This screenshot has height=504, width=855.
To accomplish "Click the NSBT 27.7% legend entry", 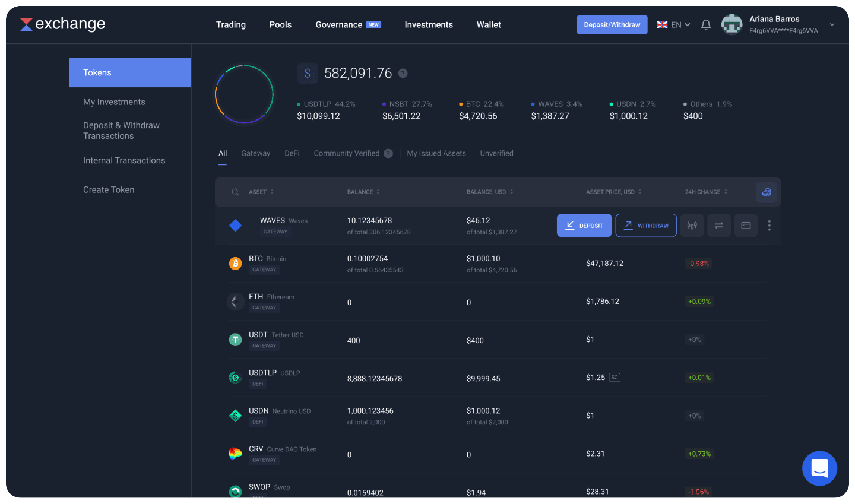I will pyautogui.click(x=407, y=110).
